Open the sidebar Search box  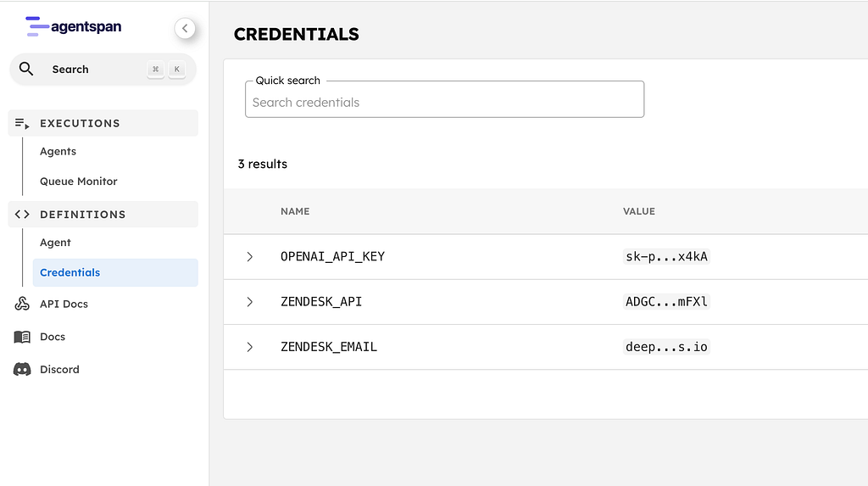tap(93, 70)
